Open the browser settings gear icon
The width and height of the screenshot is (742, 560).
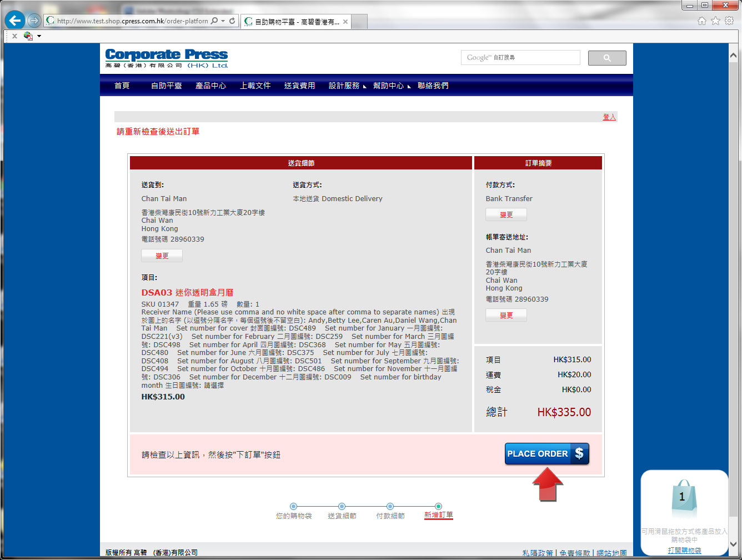tap(729, 21)
